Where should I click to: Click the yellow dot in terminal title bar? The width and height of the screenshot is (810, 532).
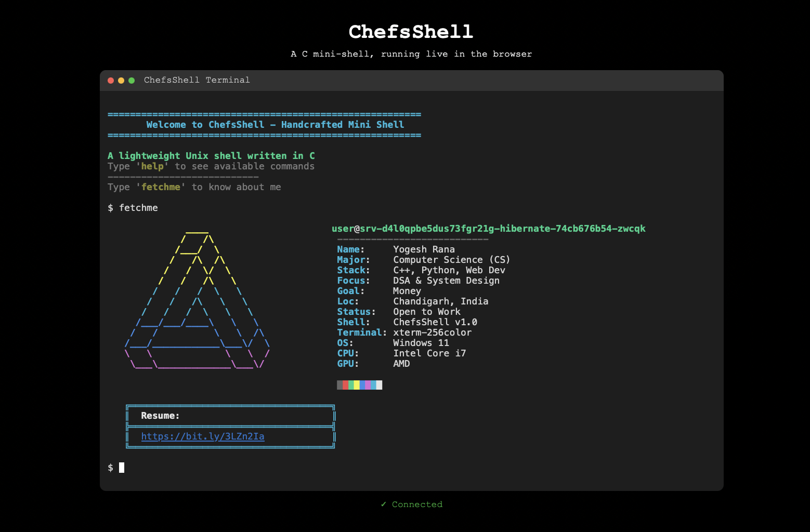[121, 81]
